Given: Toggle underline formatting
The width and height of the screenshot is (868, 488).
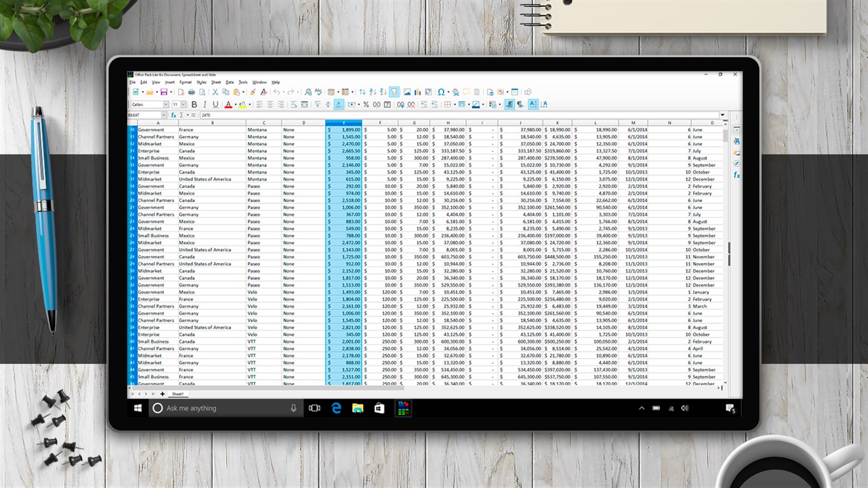Looking at the screenshot, I should click(x=215, y=104).
